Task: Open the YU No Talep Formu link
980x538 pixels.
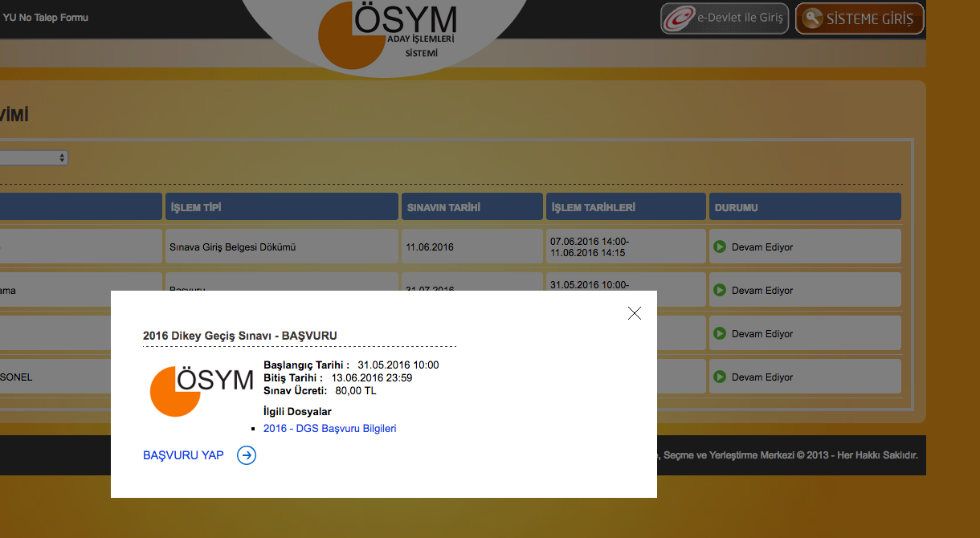Action: coord(46,18)
